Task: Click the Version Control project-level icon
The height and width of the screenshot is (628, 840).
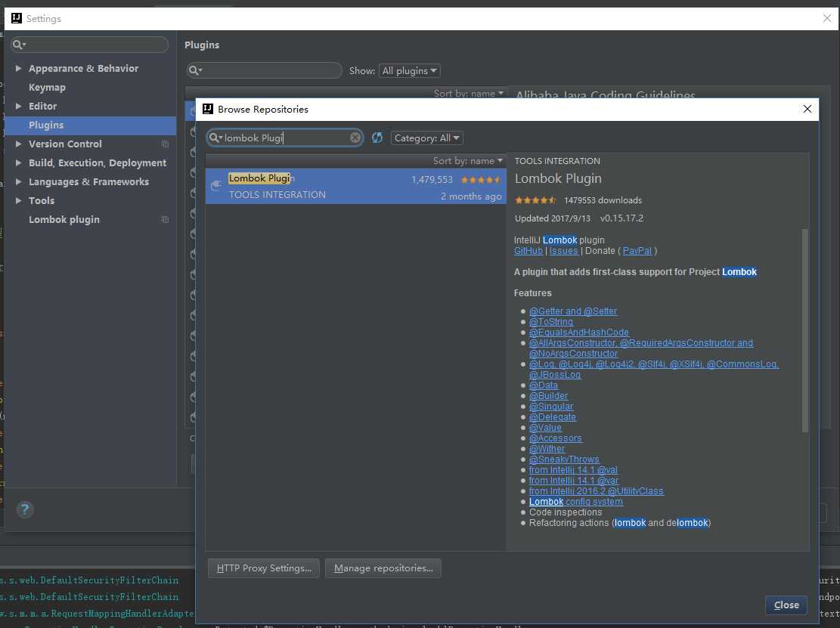Action: (165, 144)
